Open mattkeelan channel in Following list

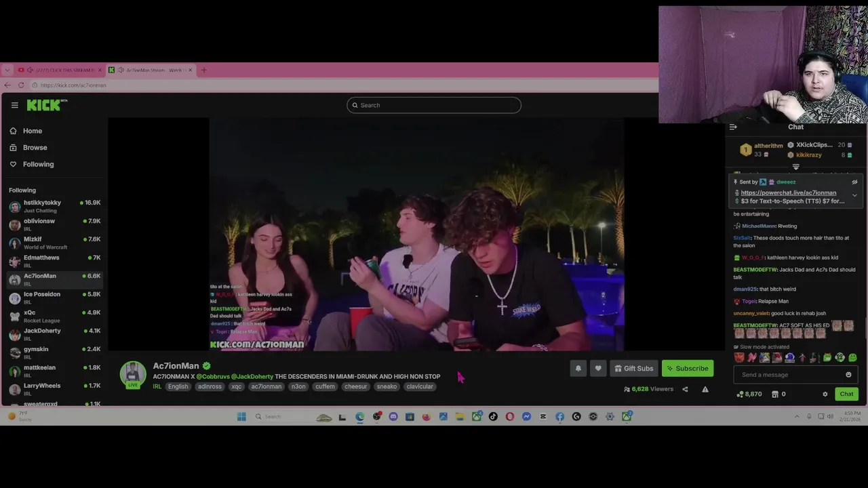click(54, 371)
